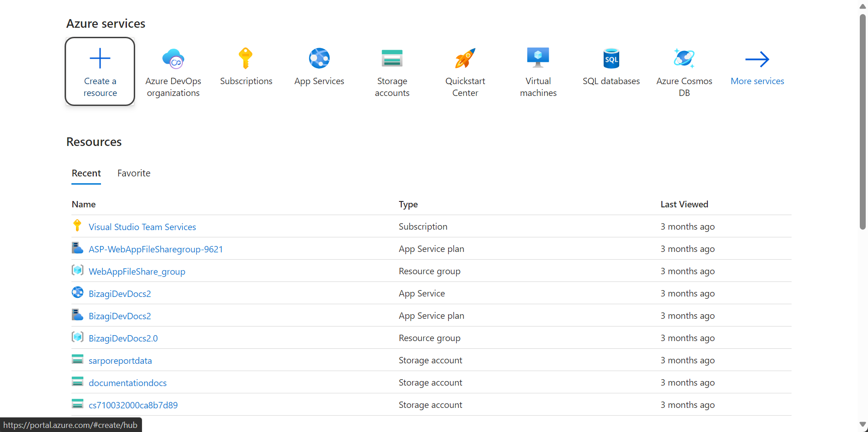Open SQL databases icon
Viewport: 868px width, 432px height.
(611, 58)
